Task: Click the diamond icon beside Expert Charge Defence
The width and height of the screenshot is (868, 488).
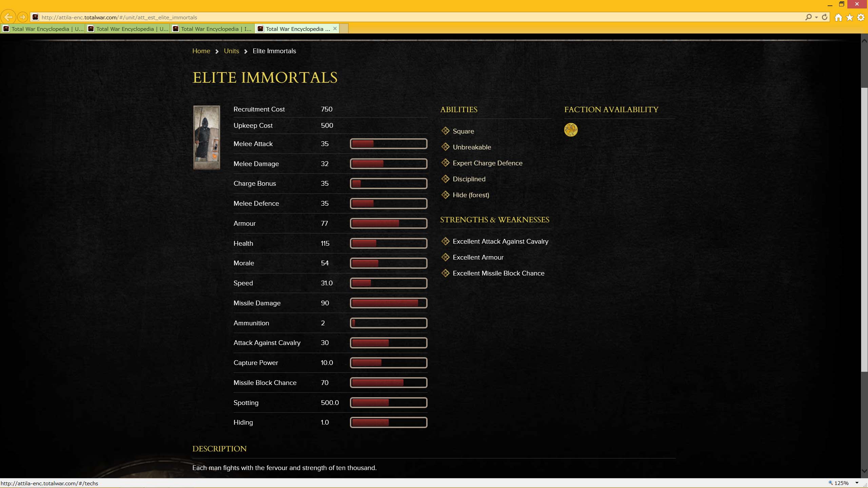Action: pos(445,163)
